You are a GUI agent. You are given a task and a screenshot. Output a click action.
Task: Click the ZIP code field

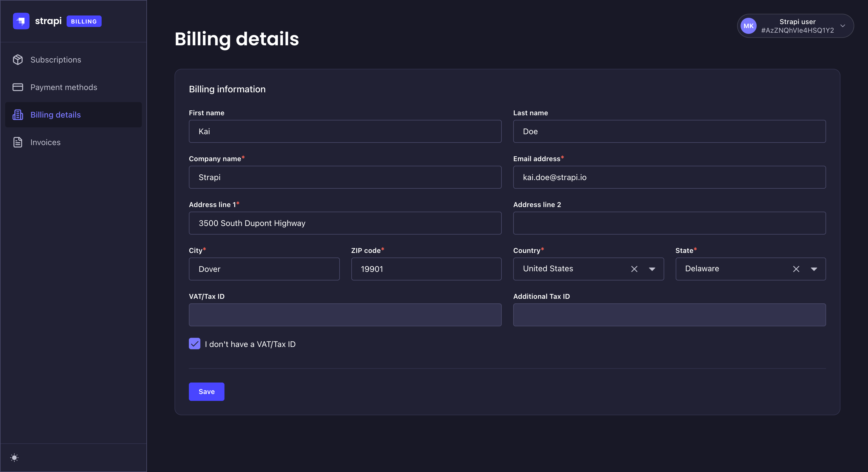click(x=426, y=269)
